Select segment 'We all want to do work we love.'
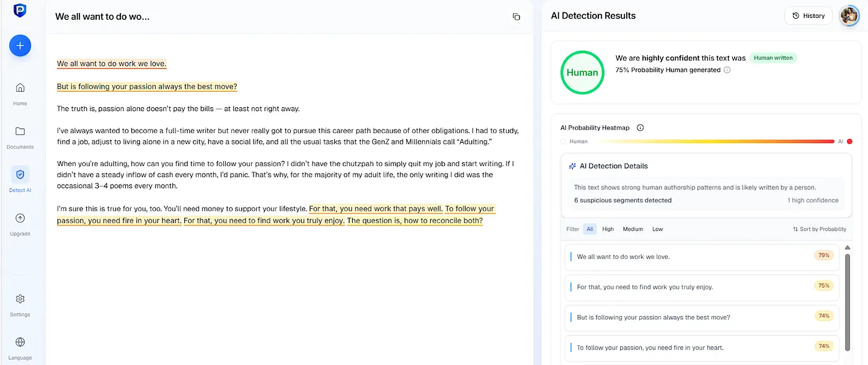868x365 pixels. pos(623,257)
